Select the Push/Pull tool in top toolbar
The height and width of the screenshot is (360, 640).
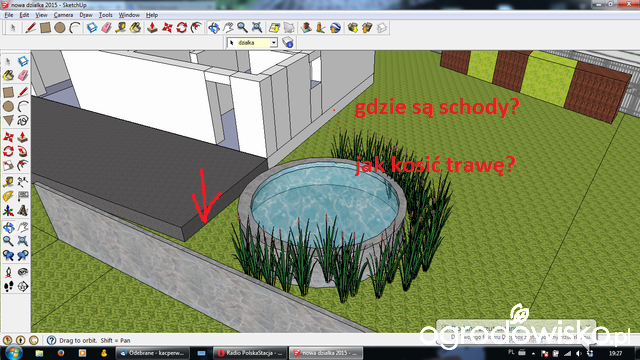(152, 28)
